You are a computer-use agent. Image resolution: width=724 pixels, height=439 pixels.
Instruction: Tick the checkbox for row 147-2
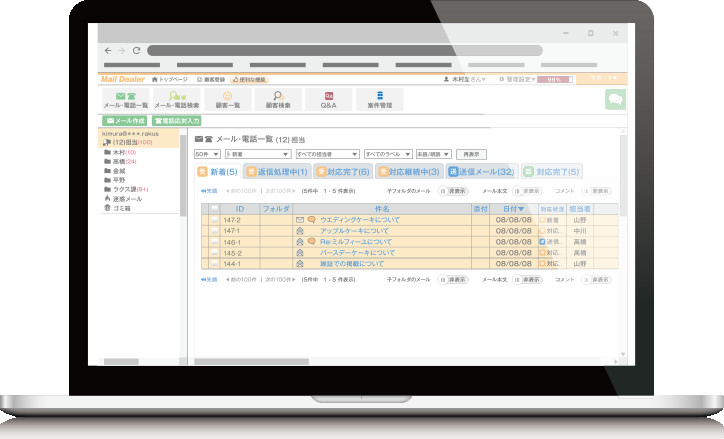tap(213, 218)
